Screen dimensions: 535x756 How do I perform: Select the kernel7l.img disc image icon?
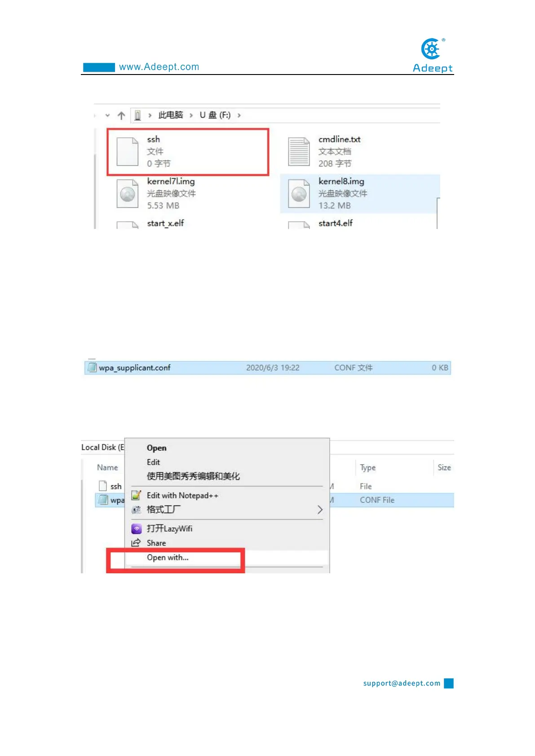tap(128, 193)
